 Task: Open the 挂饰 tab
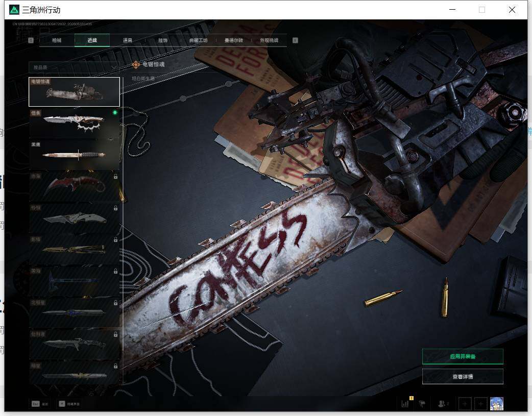[x=163, y=40]
